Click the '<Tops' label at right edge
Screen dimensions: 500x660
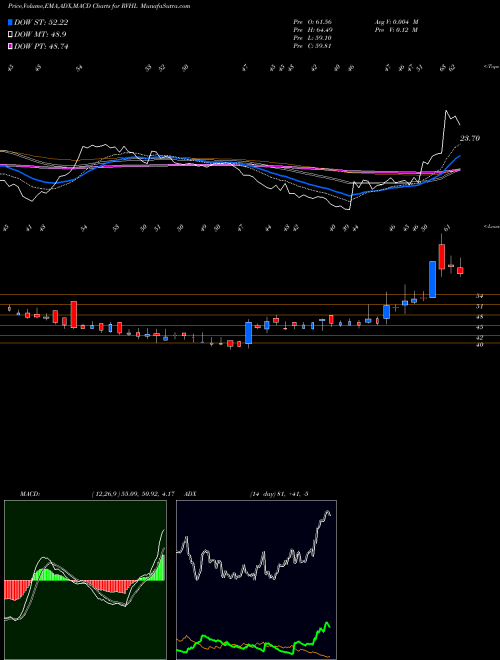click(x=491, y=67)
